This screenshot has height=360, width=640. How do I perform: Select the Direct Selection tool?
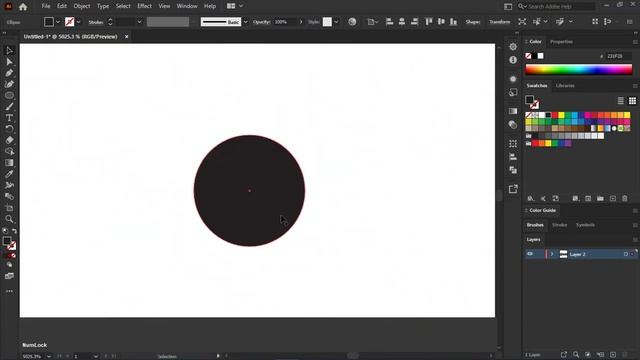pos(9,62)
